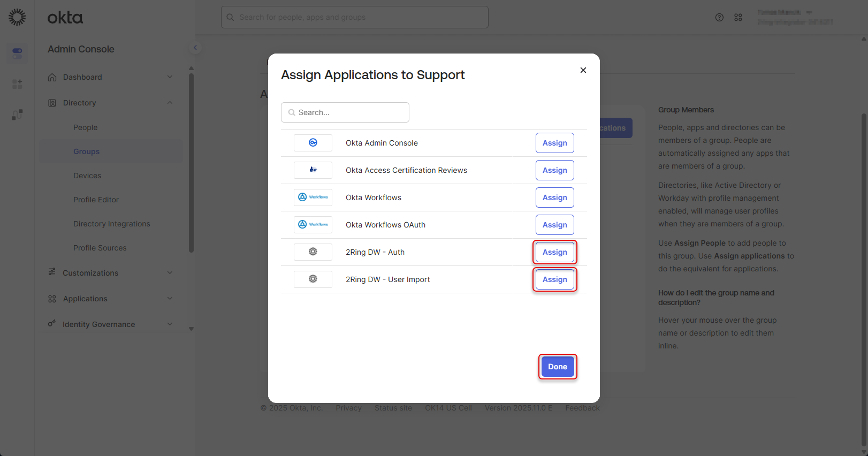Assign the Okta Workflows OAuth app
868x456 pixels.
click(554, 225)
